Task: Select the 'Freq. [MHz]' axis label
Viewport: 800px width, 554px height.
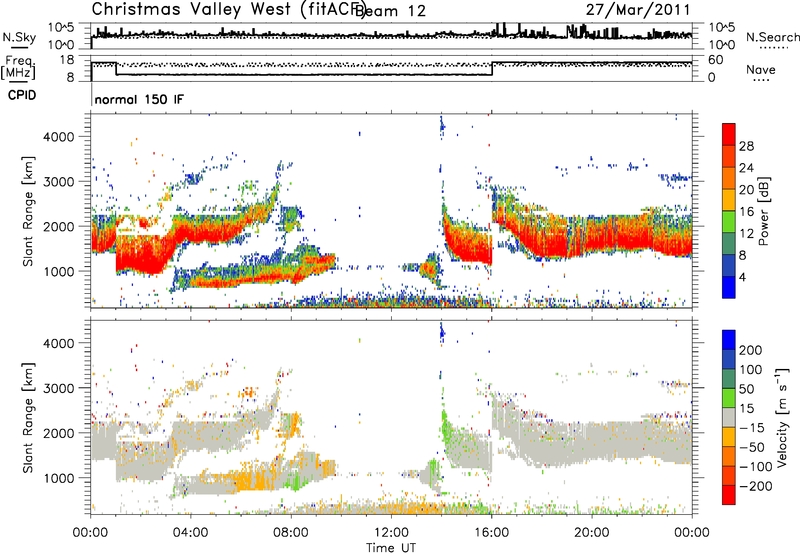Action: (18, 68)
